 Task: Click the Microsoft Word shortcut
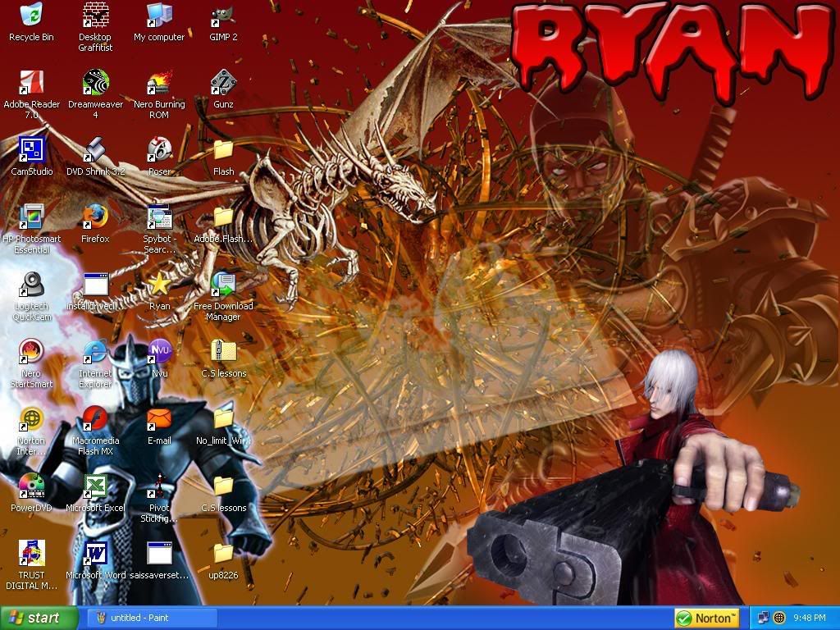coord(95,554)
